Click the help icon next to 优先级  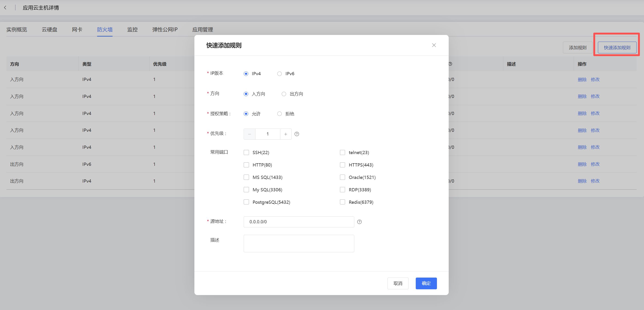click(x=297, y=134)
